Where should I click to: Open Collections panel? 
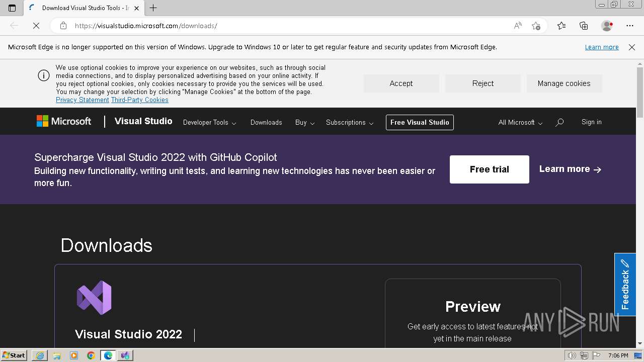(584, 26)
